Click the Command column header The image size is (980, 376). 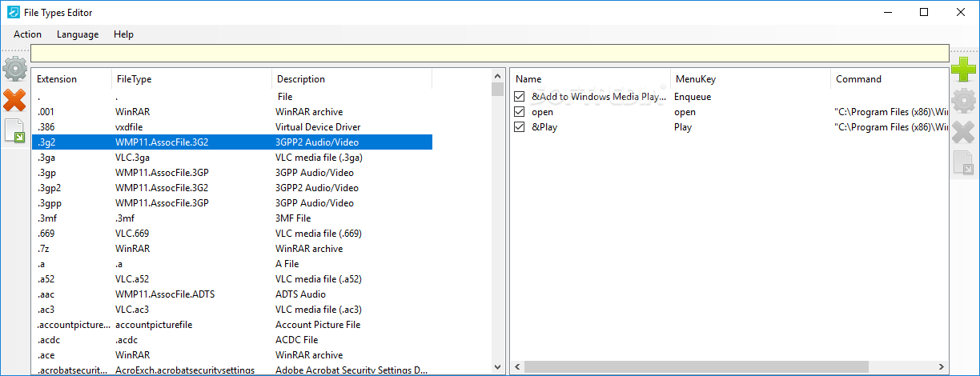pyautogui.click(x=890, y=79)
